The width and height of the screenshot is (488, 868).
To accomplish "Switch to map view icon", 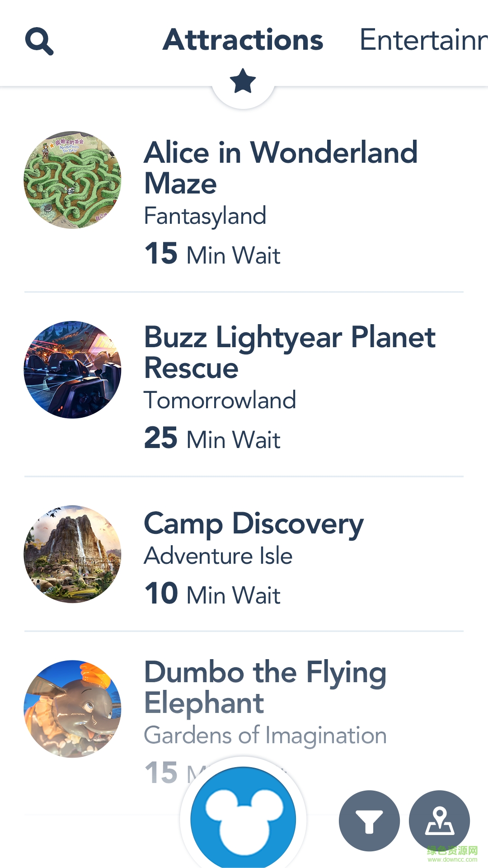I will (x=439, y=821).
